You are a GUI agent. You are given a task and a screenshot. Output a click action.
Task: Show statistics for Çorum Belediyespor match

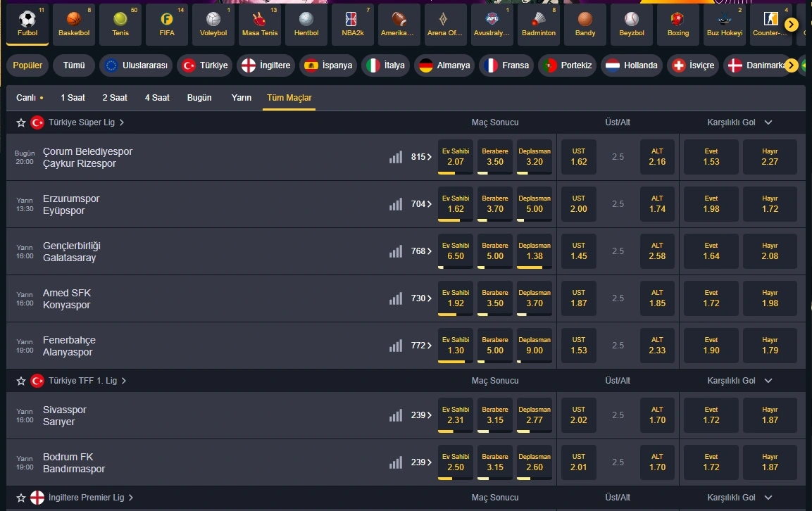(x=396, y=157)
